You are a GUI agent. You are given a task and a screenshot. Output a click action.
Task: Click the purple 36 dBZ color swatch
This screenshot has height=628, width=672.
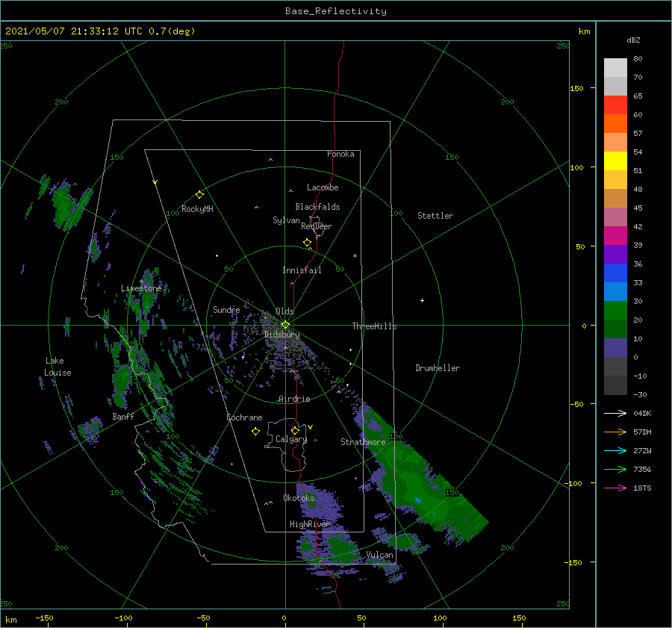[615, 254]
